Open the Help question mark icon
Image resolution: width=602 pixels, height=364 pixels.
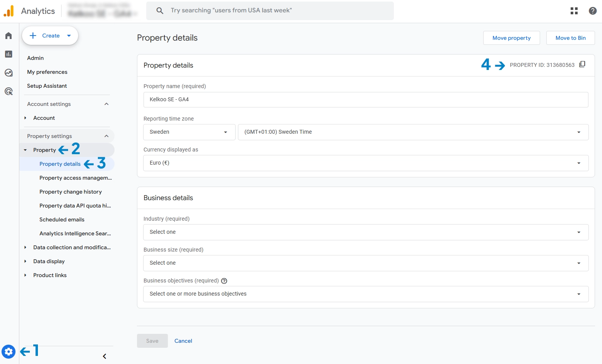pos(592,11)
